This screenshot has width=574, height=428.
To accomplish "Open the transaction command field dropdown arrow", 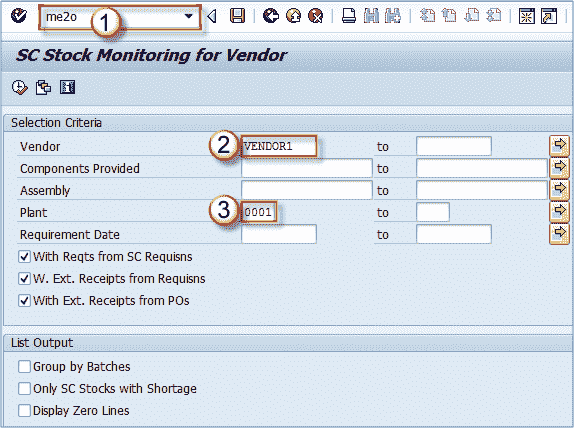I will point(189,16).
